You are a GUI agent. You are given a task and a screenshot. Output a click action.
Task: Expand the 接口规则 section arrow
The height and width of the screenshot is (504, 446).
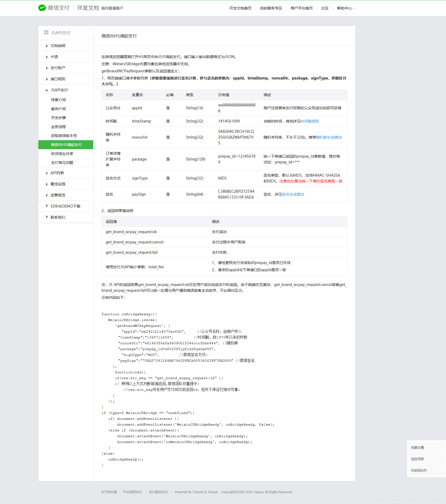tap(47, 79)
